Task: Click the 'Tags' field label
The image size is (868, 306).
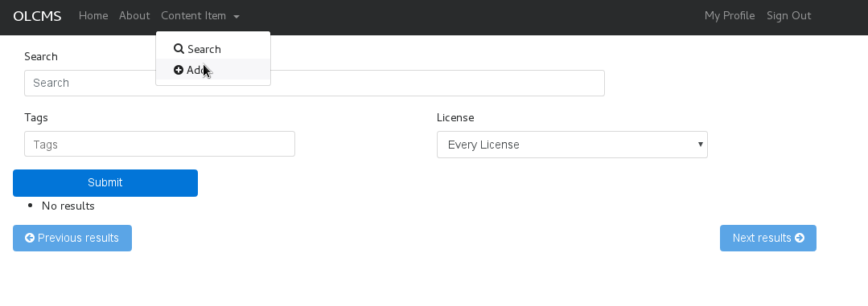Action: tap(36, 117)
